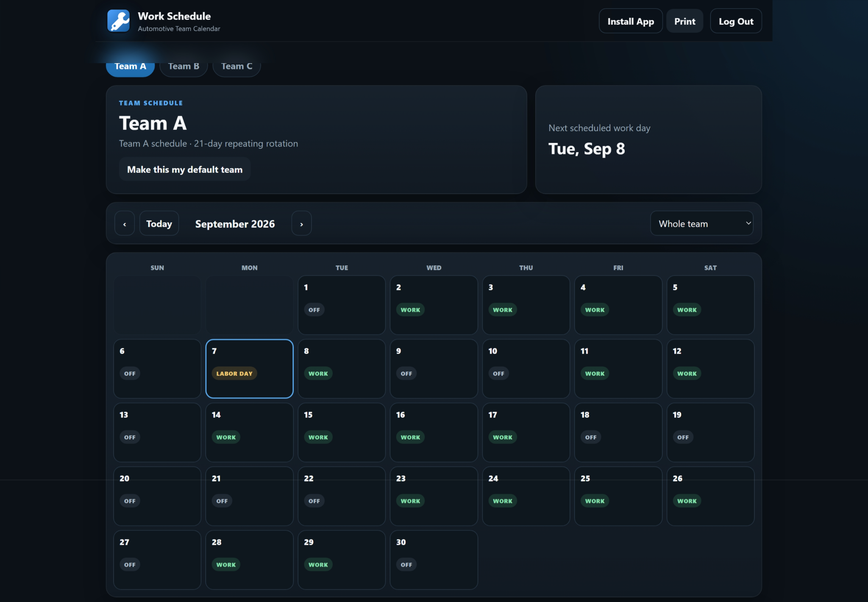Select September 15 day cell
868x602 pixels.
tap(342, 432)
